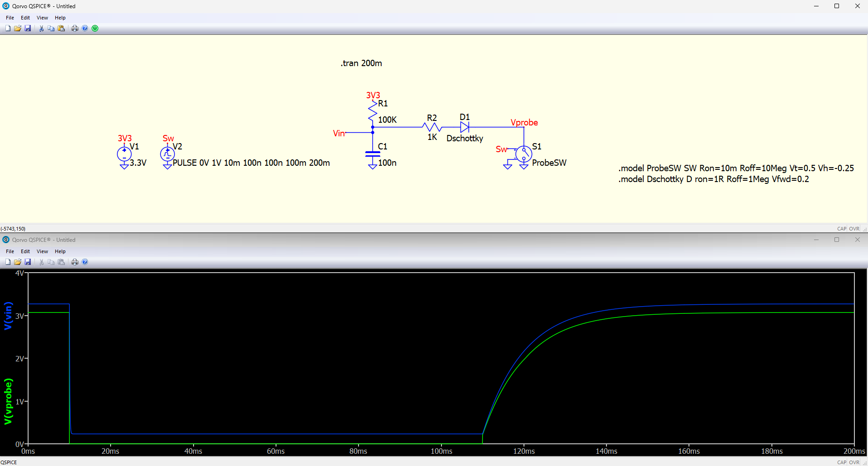Click the Cut scissors icon in schematic toolbar
Screen dimensions: 868x466
(41, 28)
